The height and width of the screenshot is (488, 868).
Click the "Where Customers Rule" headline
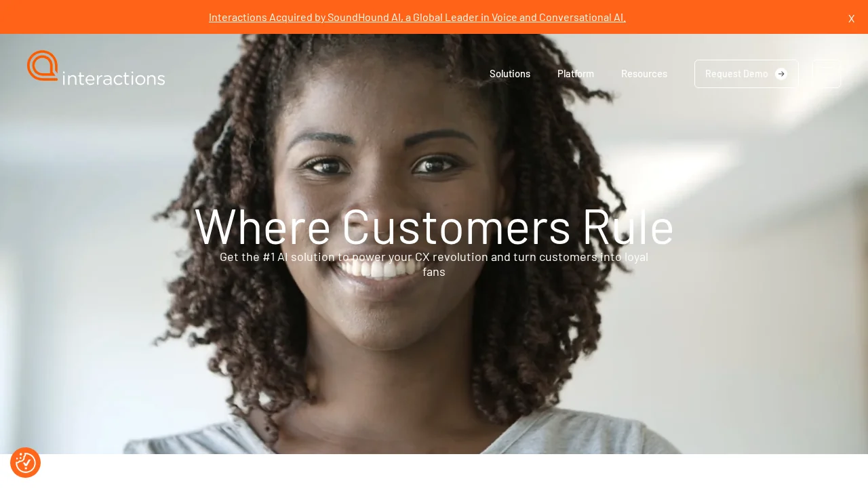click(434, 226)
